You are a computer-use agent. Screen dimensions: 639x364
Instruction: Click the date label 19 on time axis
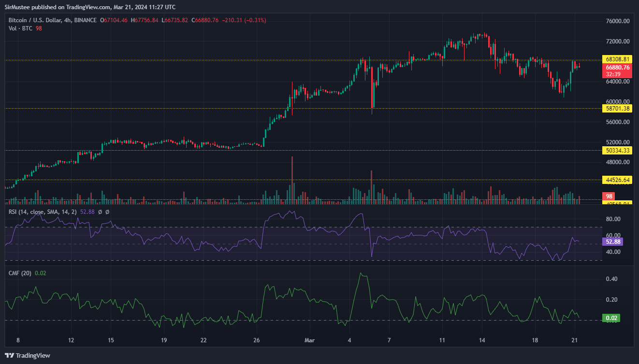[x=164, y=340]
